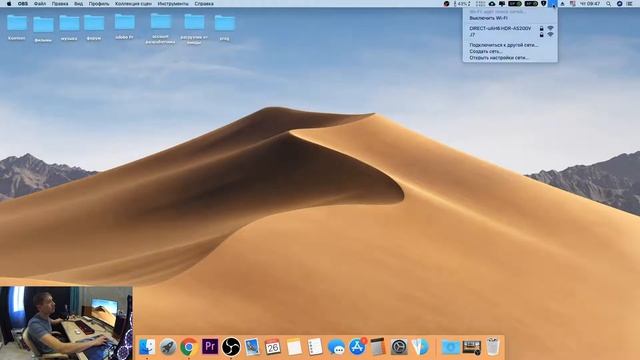Open the Профиль menu
The image size is (640, 360).
99,4
